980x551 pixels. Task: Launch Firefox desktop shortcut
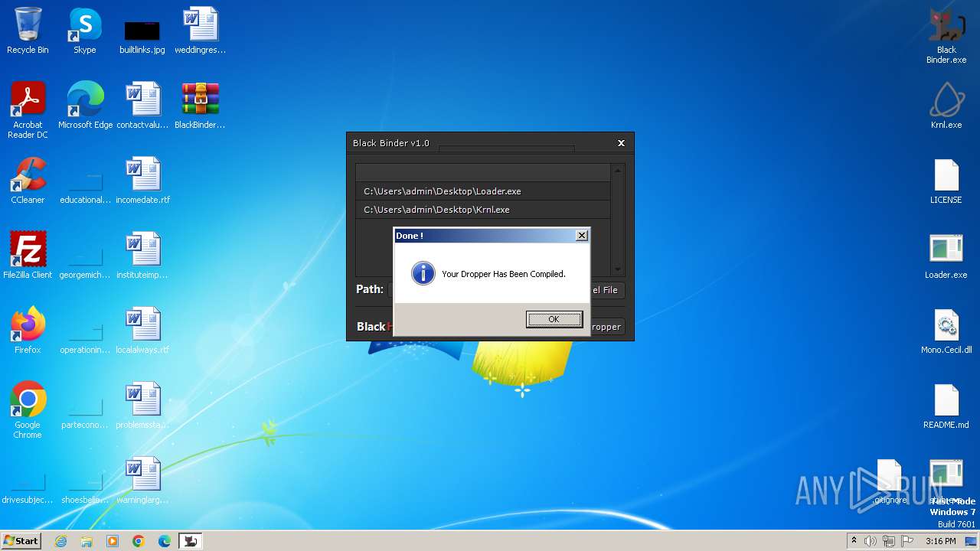[x=28, y=331]
